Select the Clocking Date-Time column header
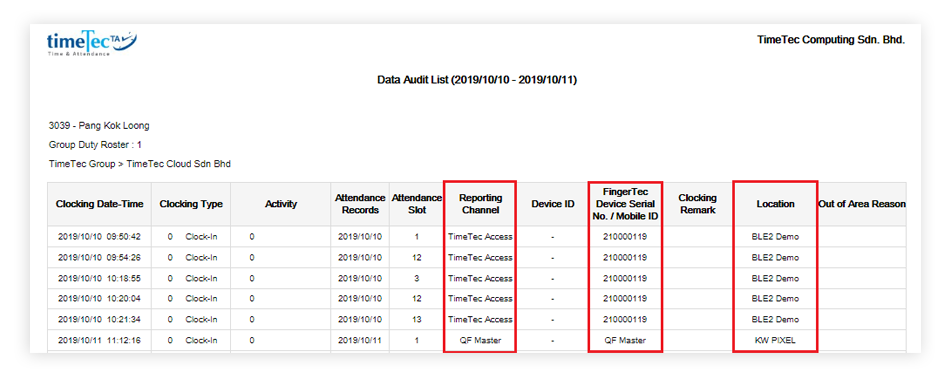The width and height of the screenshot is (948, 377). click(x=100, y=204)
